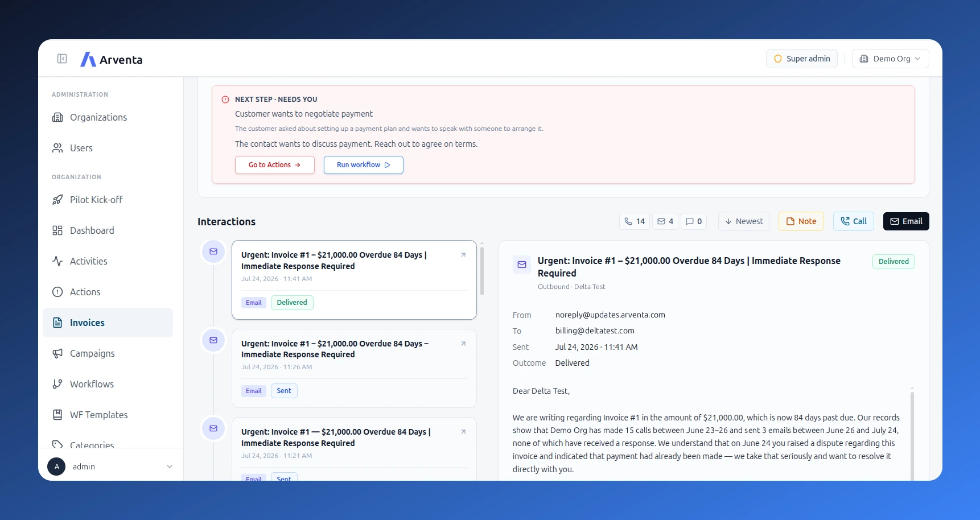
Task: Click the WF Templates icon
Action: pos(57,415)
